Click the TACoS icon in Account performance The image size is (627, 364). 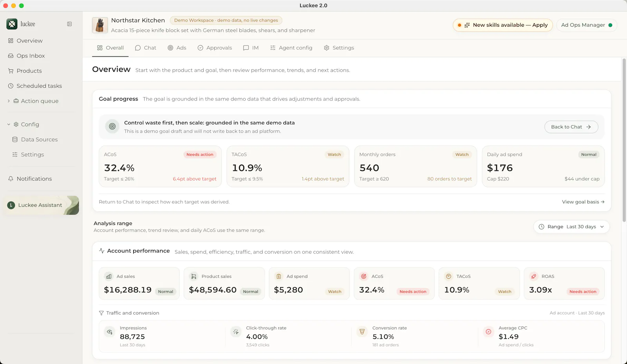(x=449, y=276)
